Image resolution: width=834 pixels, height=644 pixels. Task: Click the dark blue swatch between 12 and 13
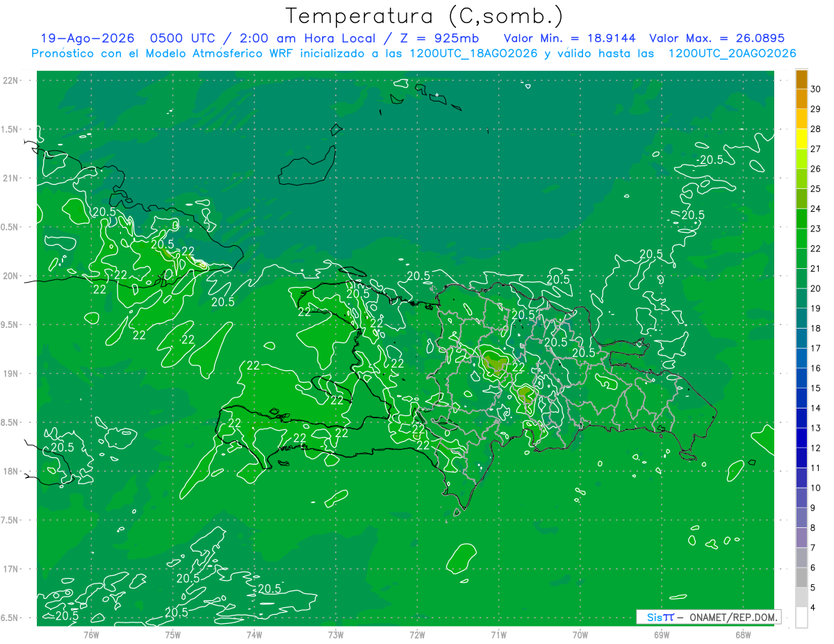coord(801,438)
